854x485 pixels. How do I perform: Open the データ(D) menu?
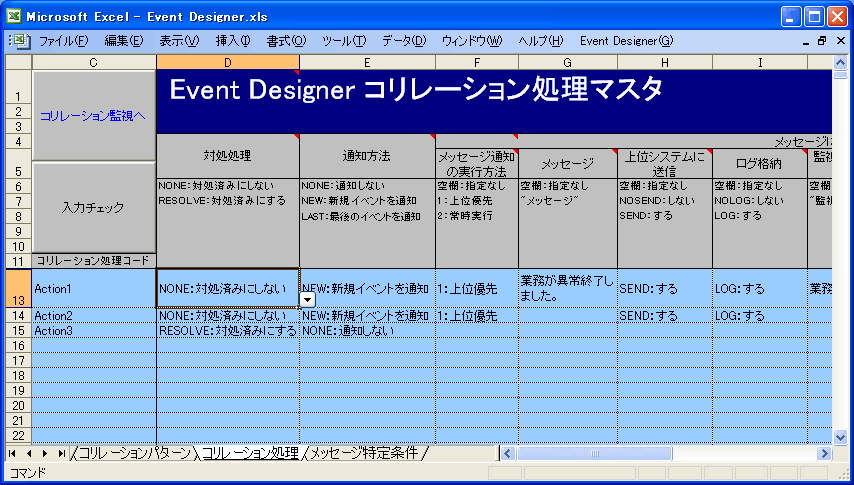tap(404, 41)
